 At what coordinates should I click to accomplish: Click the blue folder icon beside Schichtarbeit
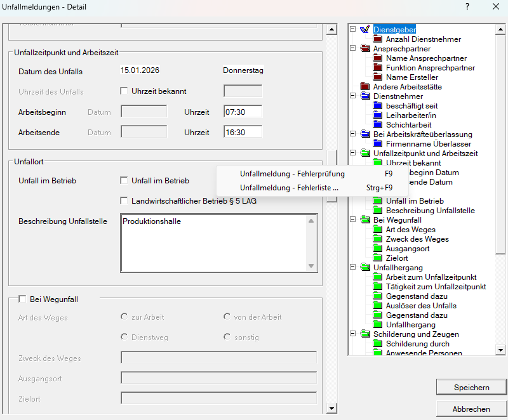click(378, 125)
